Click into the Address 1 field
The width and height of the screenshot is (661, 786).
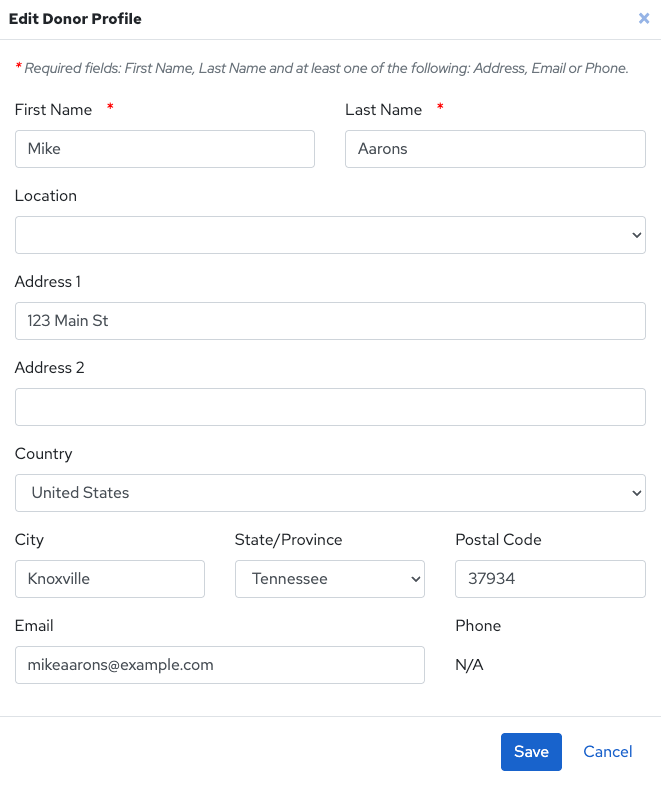[x=330, y=321]
